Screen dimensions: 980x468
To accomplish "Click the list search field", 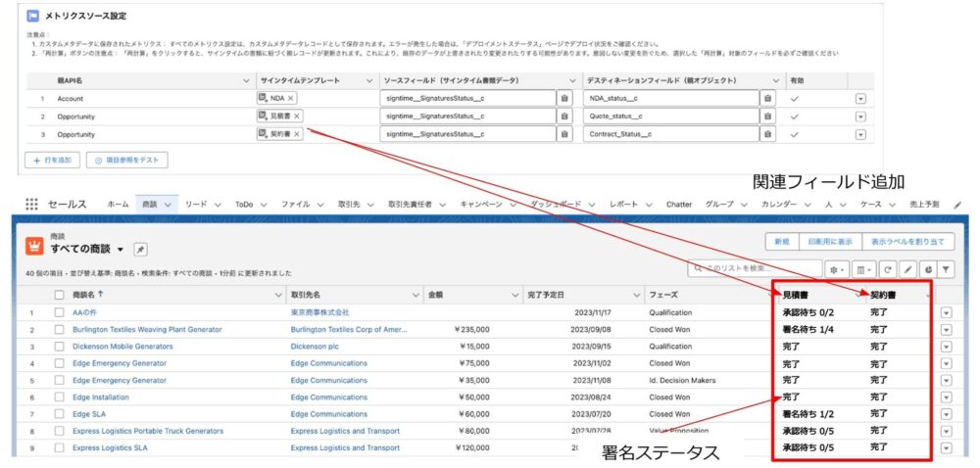I will click(755, 268).
